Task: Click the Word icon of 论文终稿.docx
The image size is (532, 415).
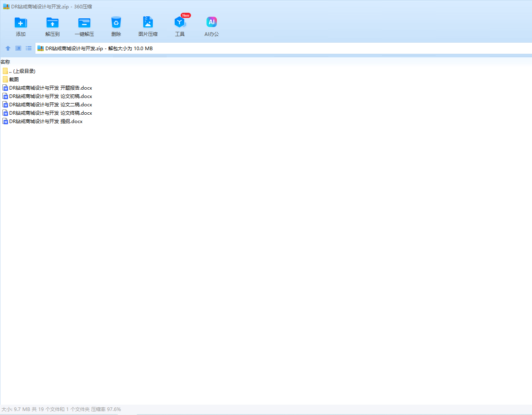Action: pos(5,113)
